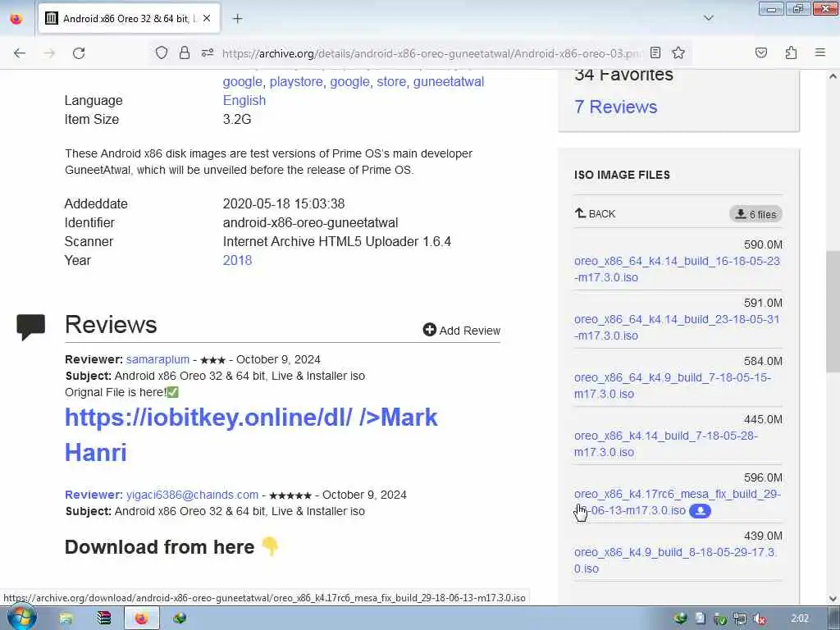Viewport: 840px width, 630px height.
Task: Select the Android x86 Oreo tab
Action: 129,19
